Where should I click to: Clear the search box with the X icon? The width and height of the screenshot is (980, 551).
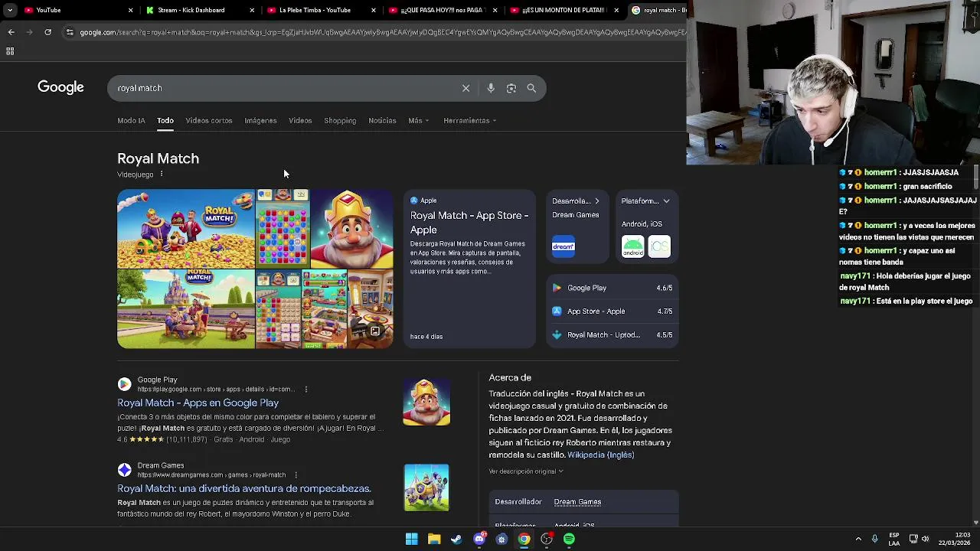click(x=465, y=88)
